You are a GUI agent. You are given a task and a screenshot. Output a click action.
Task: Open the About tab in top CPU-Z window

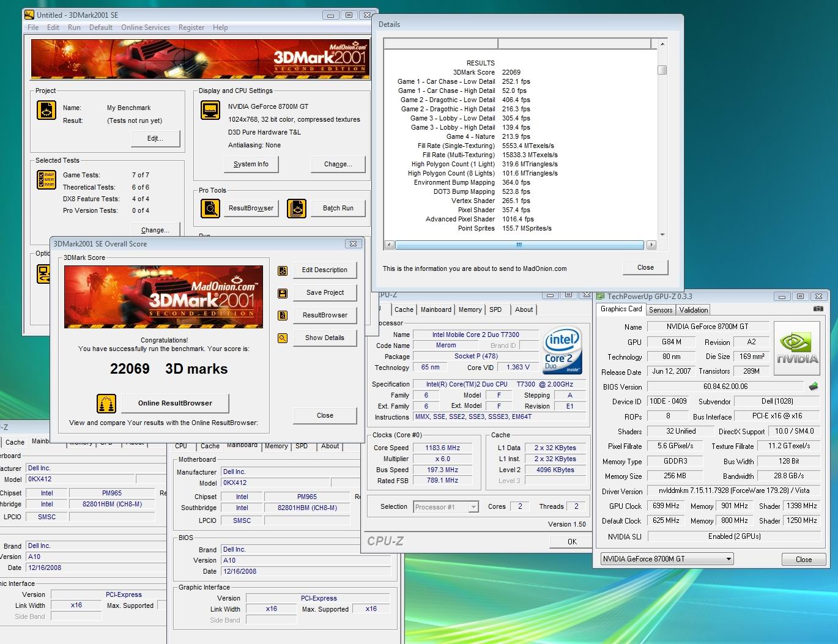click(x=524, y=310)
